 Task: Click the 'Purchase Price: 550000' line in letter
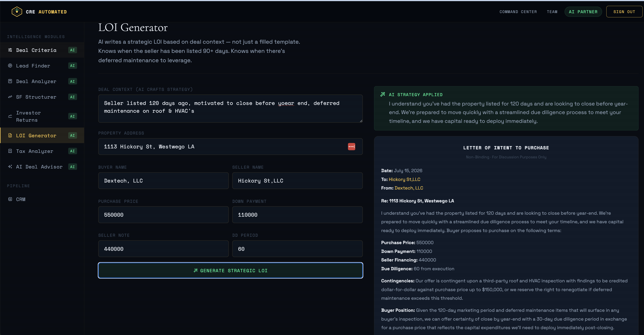pyautogui.click(x=407, y=243)
